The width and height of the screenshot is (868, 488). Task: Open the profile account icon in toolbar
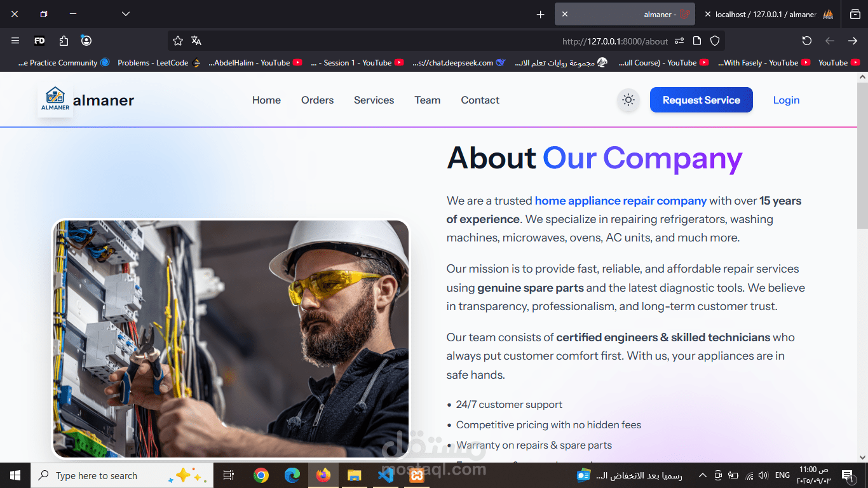86,41
